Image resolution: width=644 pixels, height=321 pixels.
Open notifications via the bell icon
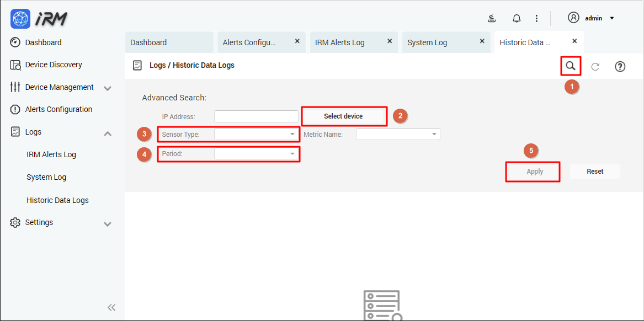tap(516, 18)
